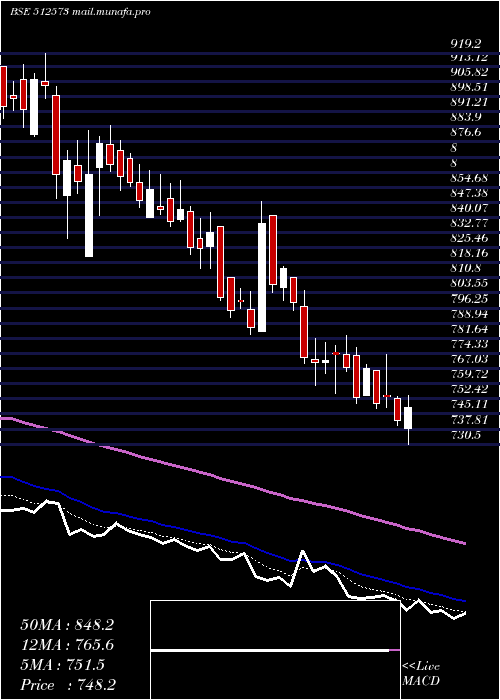Screen dimensions: 500x700
Task: Click the 781.64 price label
Action: tap(469, 329)
